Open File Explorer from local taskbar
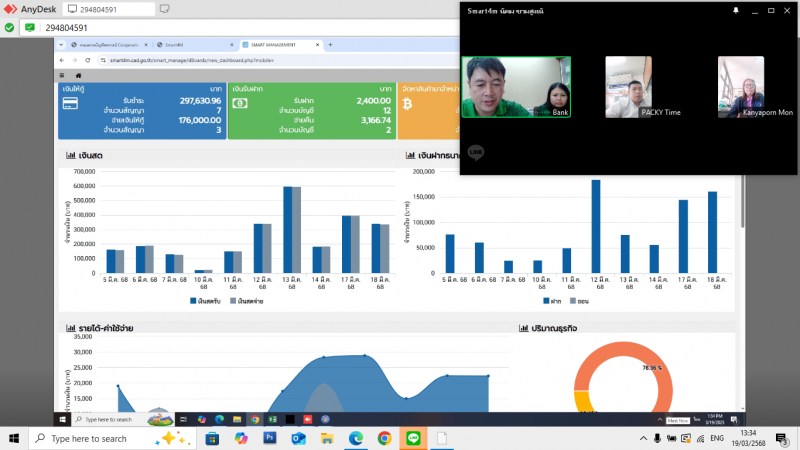The image size is (800, 450). (x=327, y=438)
